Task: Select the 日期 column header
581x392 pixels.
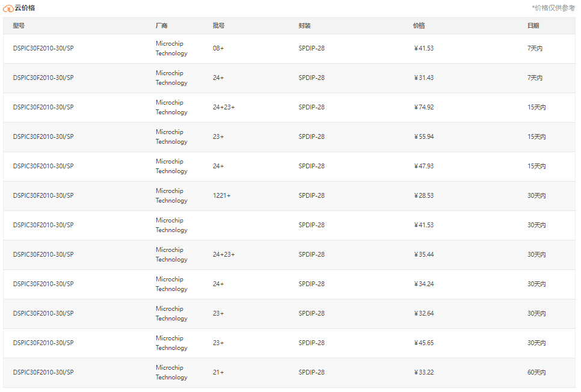Action: pyautogui.click(x=533, y=26)
